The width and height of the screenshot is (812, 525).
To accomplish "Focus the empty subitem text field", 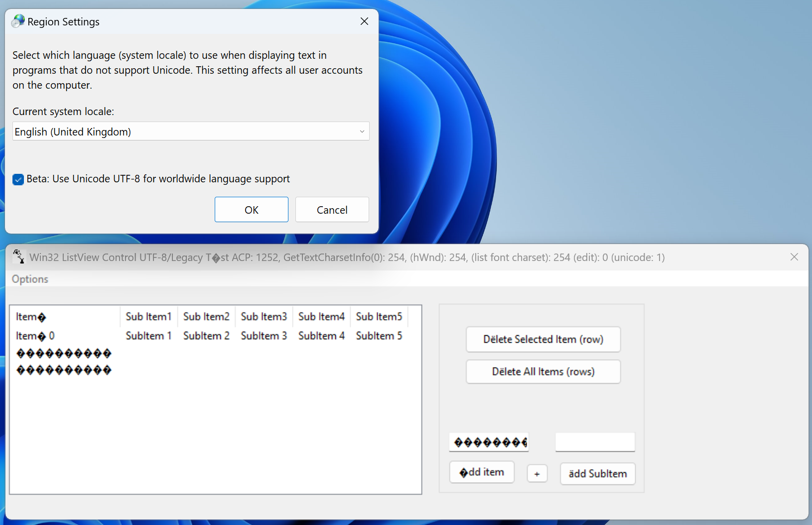I will click(595, 442).
